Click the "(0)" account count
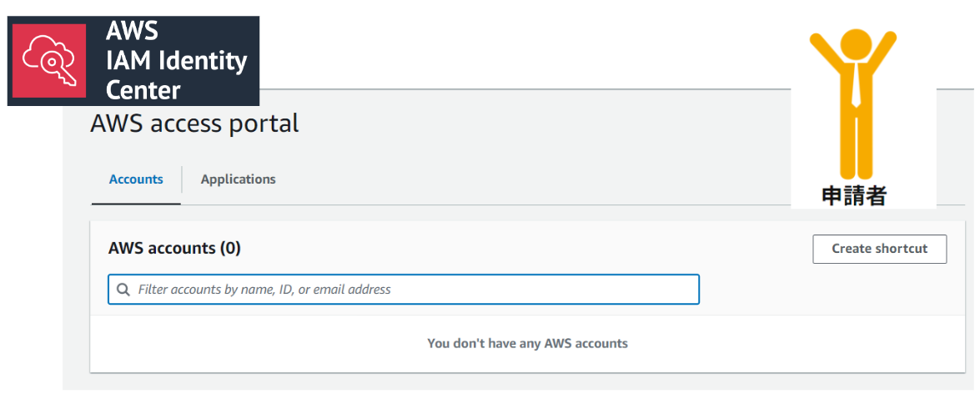980x399 pixels. (x=230, y=248)
